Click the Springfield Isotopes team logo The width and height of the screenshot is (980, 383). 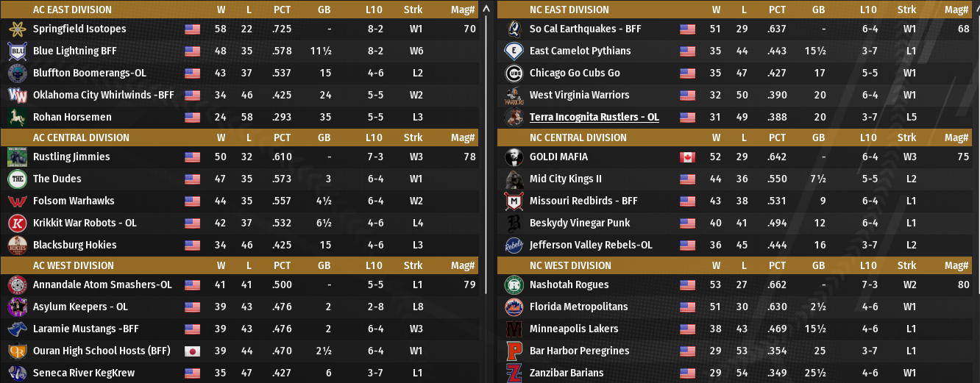click(17, 29)
